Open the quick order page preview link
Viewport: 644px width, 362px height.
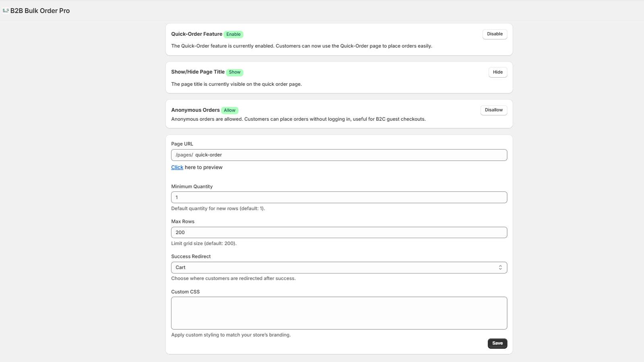tap(177, 167)
